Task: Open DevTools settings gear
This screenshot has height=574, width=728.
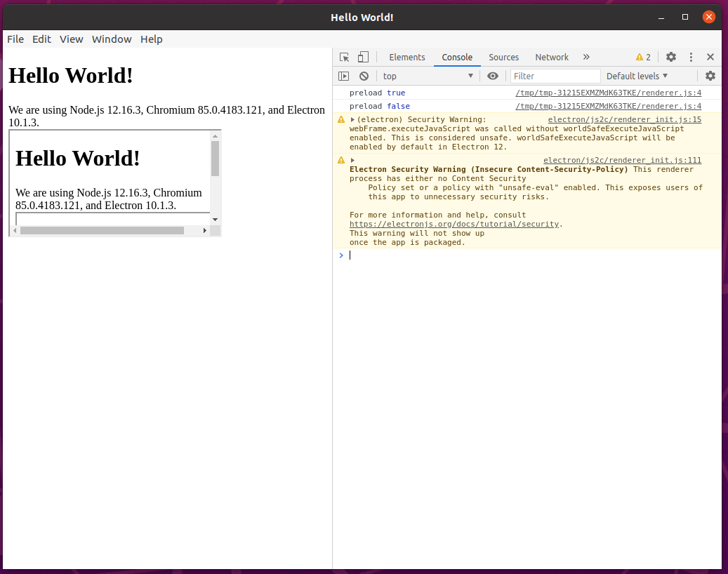Action: coord(671,57)
